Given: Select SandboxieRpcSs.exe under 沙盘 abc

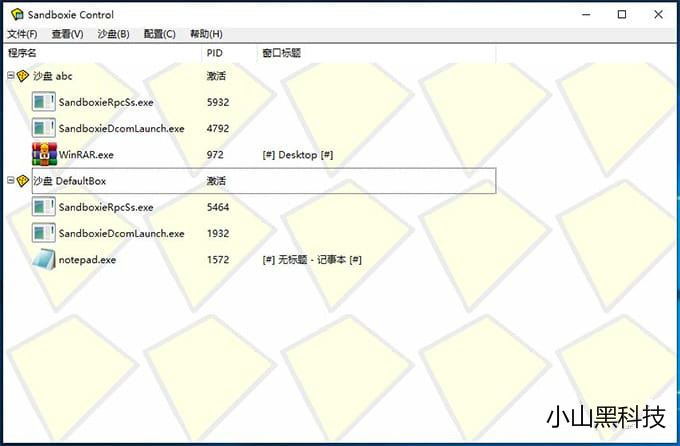Looking at the screenshot, I should 106,102.
